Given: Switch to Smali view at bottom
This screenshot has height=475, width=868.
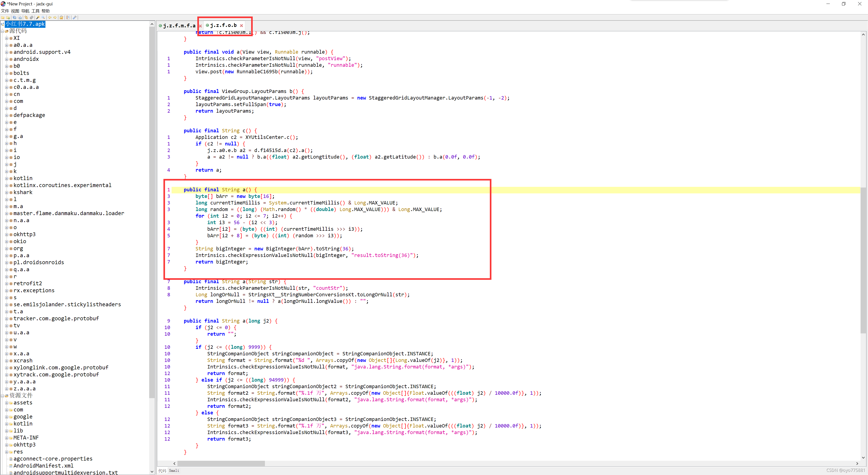Looking at the screenshot, I should [174, 471].
